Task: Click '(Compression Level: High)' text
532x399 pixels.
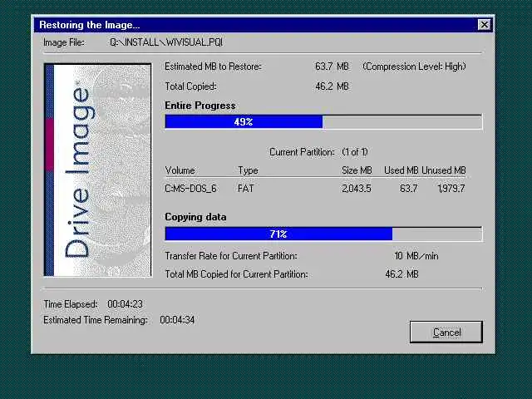Action: (x=414, y=66)
